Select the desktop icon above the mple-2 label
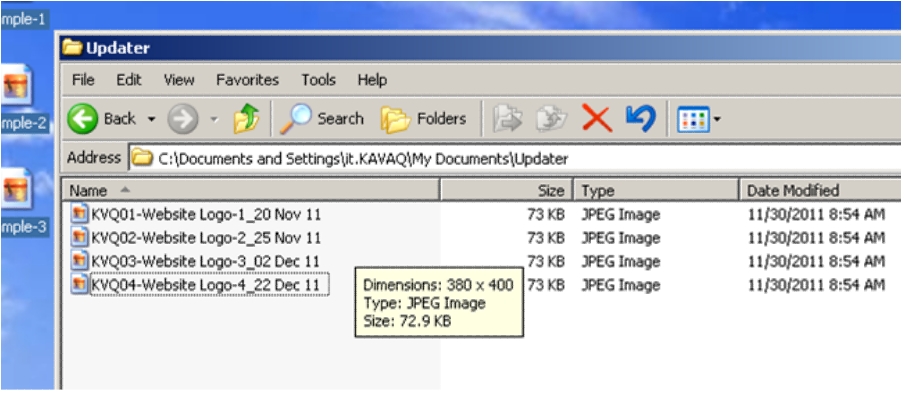The image size is (905, 393). (x=17, y=84)
